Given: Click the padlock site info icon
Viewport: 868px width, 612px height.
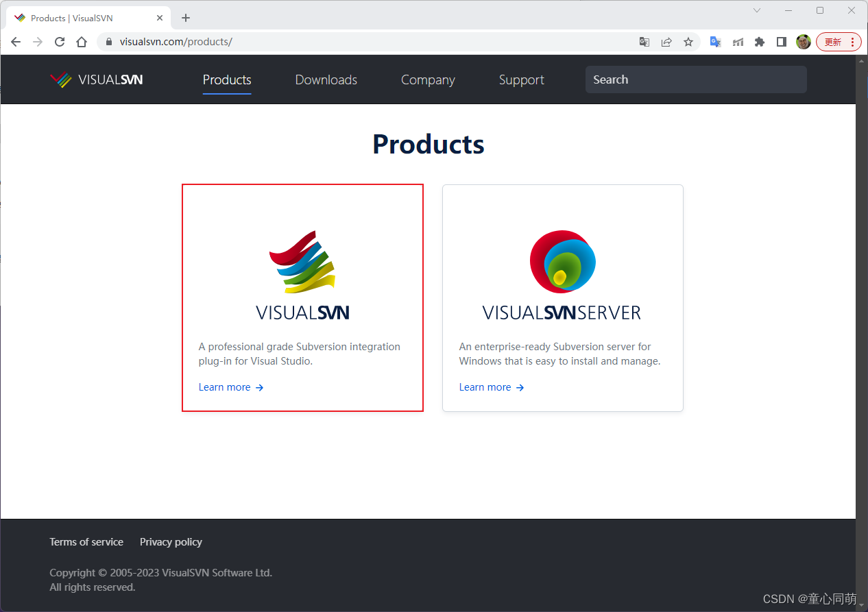Looking at the screenshot, I should click(x=109, y=42).
